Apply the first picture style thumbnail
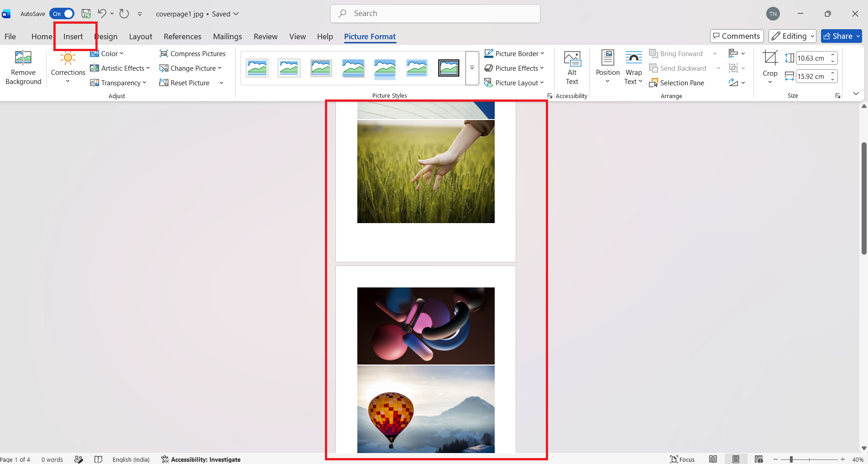 [257, 68]
